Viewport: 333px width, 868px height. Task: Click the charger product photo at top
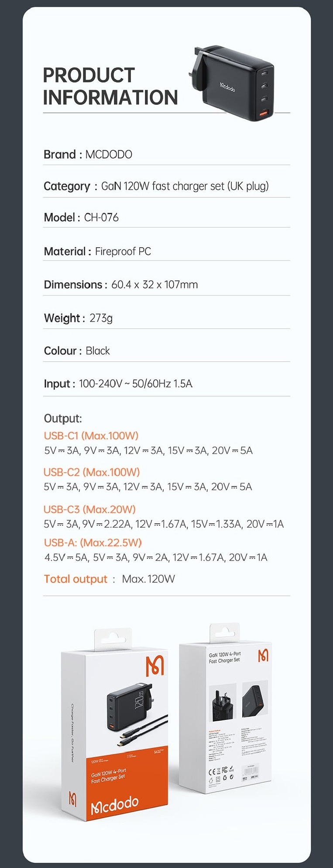tap(236, 83)
